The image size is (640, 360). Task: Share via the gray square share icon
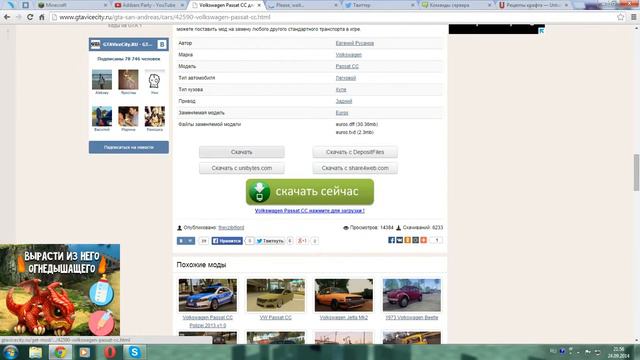point(416,240)
